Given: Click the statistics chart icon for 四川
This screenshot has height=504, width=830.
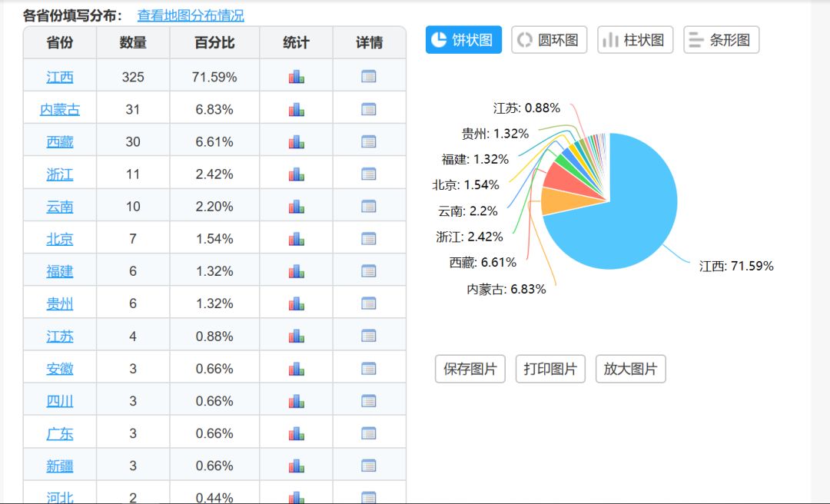Looking at the screenshot, I should pyautogui.click(x=296, y=401).
